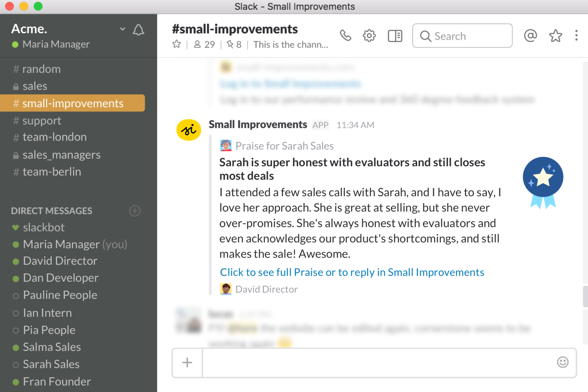This screenshot has height=392, width=588.
Task: Show the 29 channel members
Action: tap(204, 44)
